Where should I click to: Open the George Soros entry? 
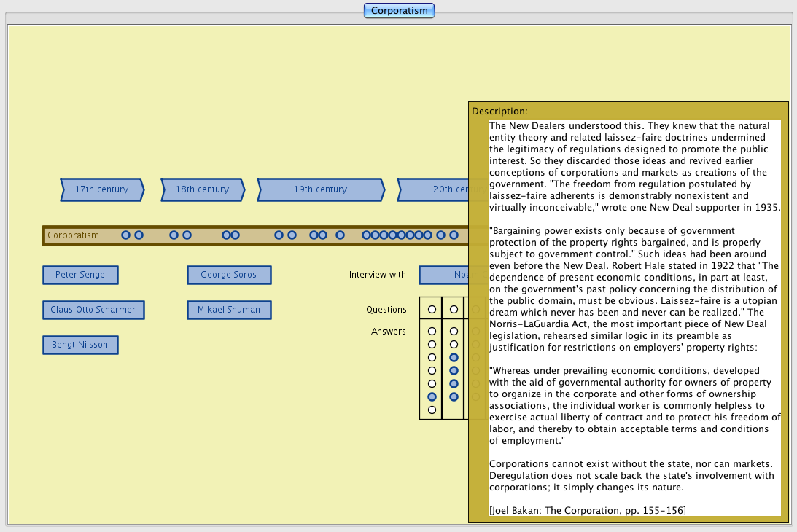(x=229, y=275)
